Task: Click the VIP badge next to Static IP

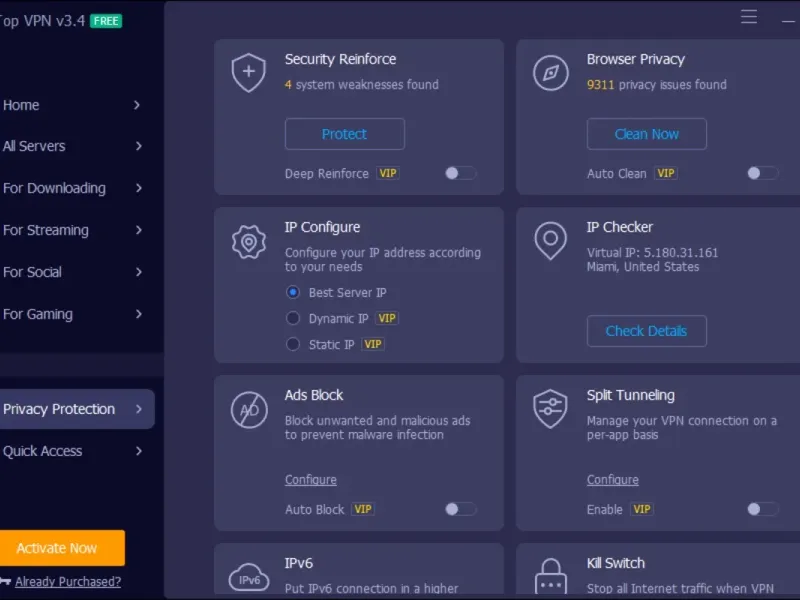Action: click(373, 344)
